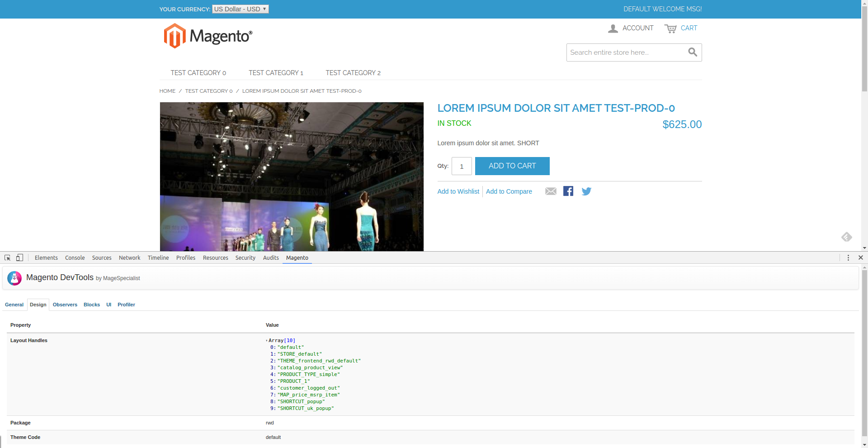Click the $625.00 price
The height and width of the screenshot is (448, 868).
[x=682, y=124]
